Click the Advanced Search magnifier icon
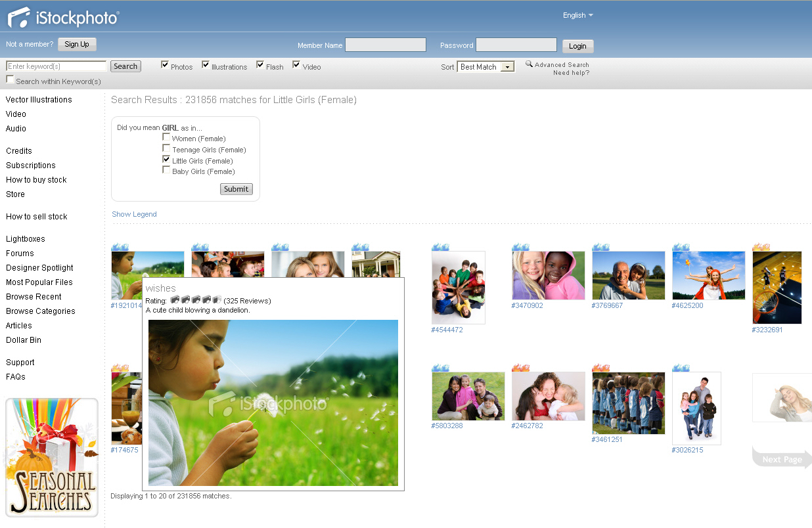The height and width of the screenshot is (528, 812). tap(529, 64)
